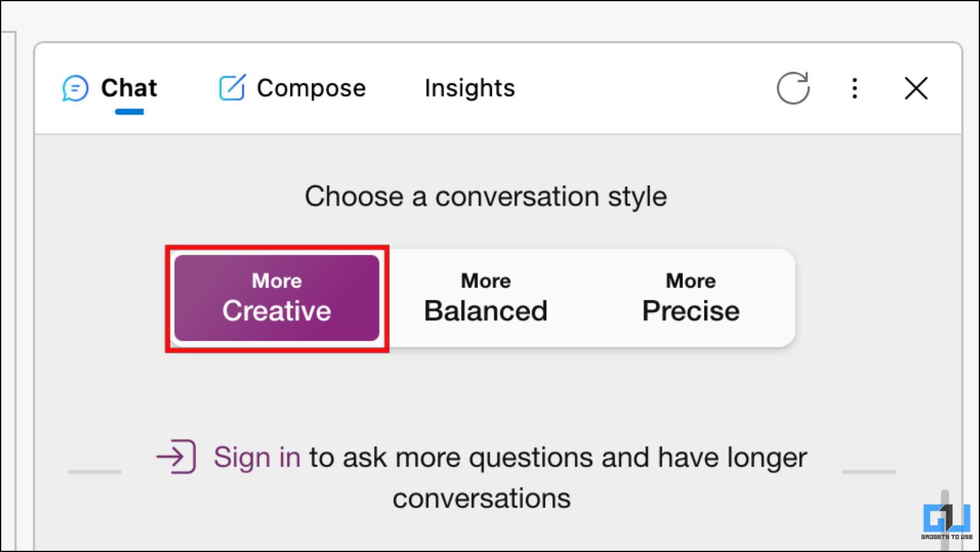Click the Sign in link
980x552 pixels.
(x=257, y=457)
